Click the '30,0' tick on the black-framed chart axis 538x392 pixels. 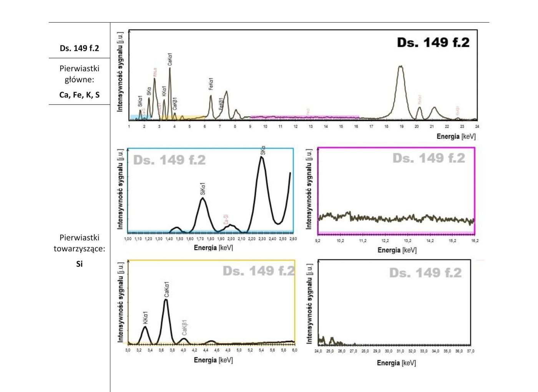(x=389, y=351)
